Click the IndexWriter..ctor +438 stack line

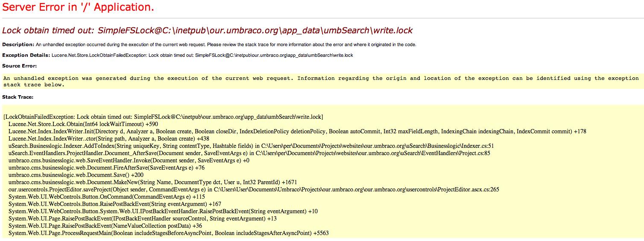[109, 138]
